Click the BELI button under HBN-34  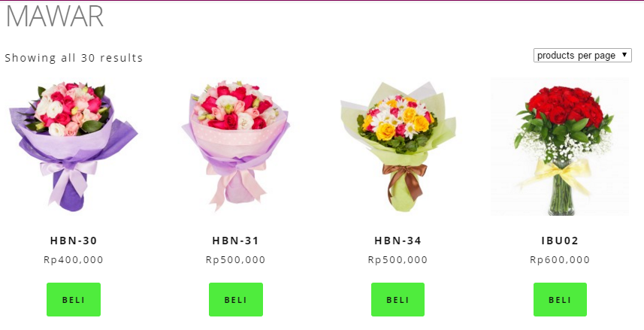pyautogui.click(x=398, y=300)
